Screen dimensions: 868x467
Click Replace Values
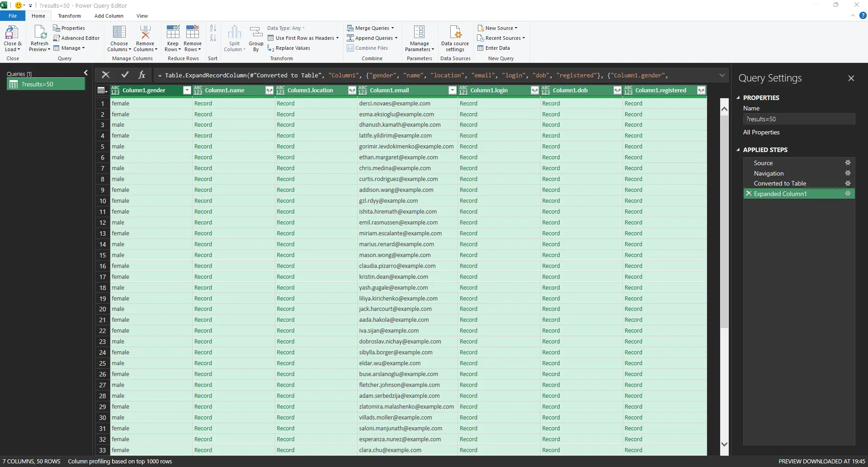coord(288,48)
